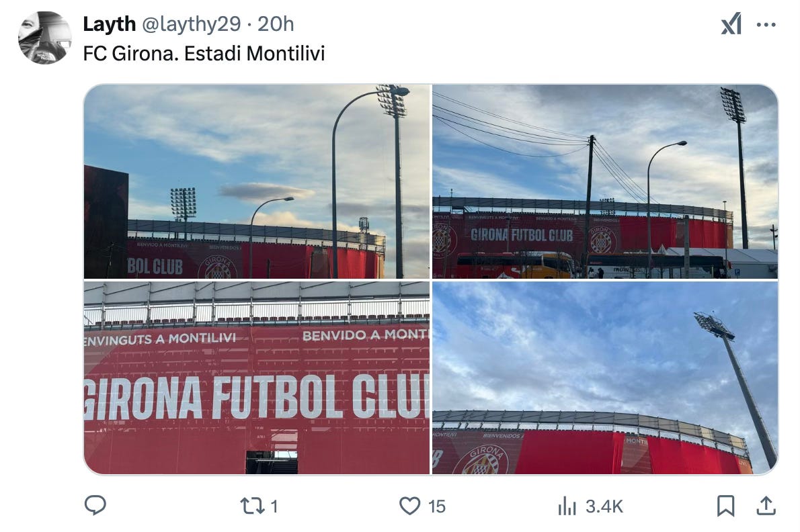
Task: Like the tweet with heart icon
Action: point(409,506)
